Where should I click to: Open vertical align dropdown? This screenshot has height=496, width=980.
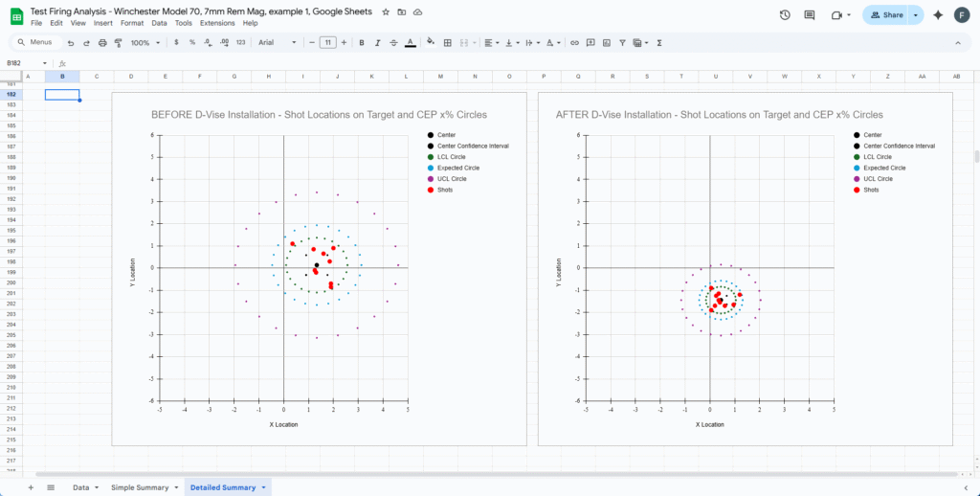[512, 42]
